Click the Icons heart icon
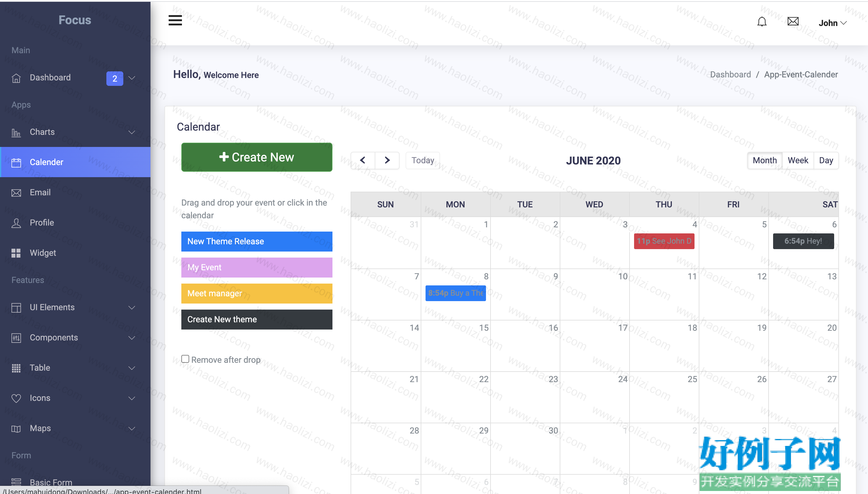 point(16,398)
